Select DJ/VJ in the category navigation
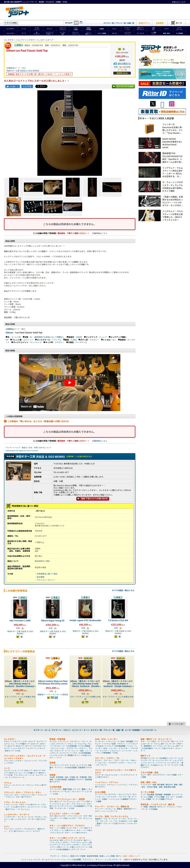The height and width of the screenshot is (868, 190). coord(114,33)
